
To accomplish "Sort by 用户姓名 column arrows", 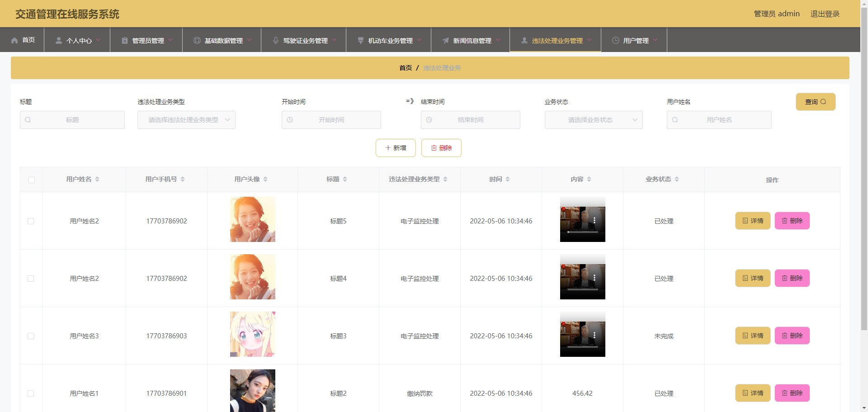I will pos(97,180).
